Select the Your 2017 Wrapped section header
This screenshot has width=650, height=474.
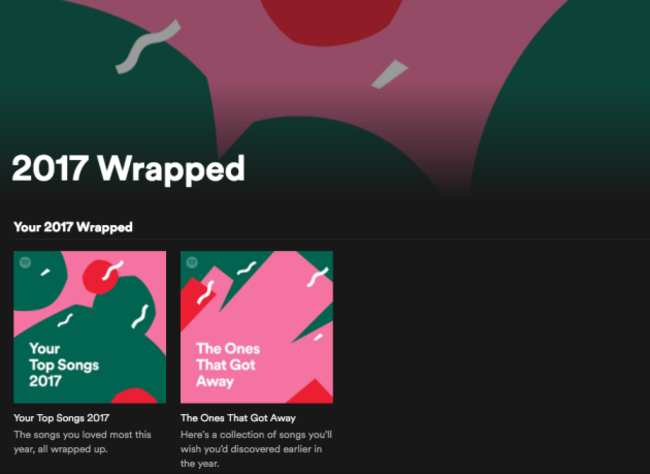(73, 227)
